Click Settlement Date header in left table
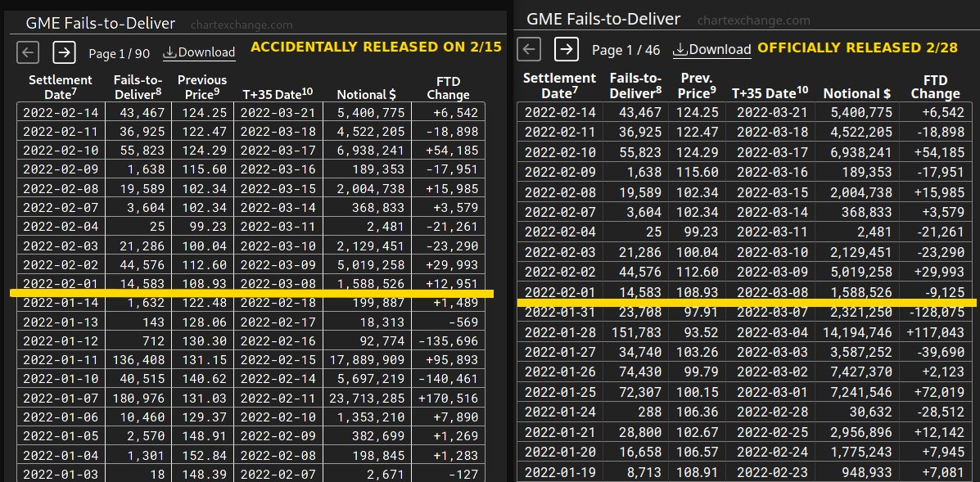The width and height of the screenshot is (980, 482). pos(61,88)
